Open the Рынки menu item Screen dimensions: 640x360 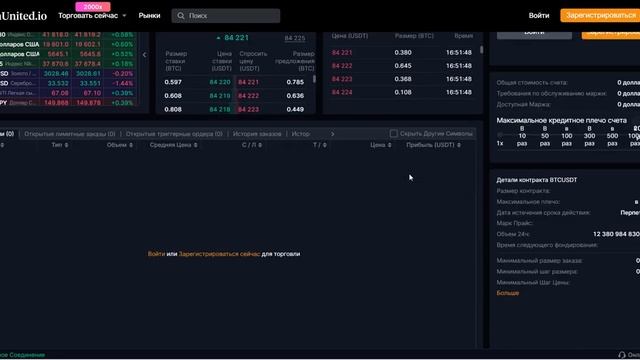tap(149, 16)
